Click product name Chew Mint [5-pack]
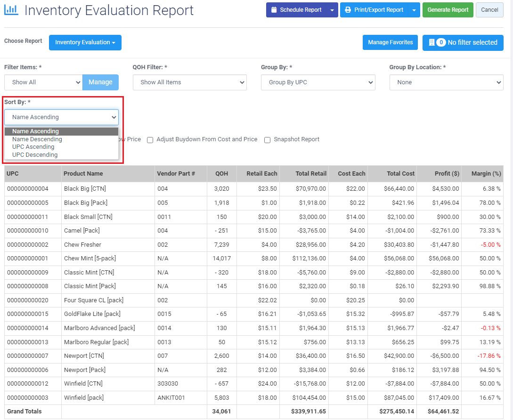This screenshot has height=420, width=513. tap(90, 258)
